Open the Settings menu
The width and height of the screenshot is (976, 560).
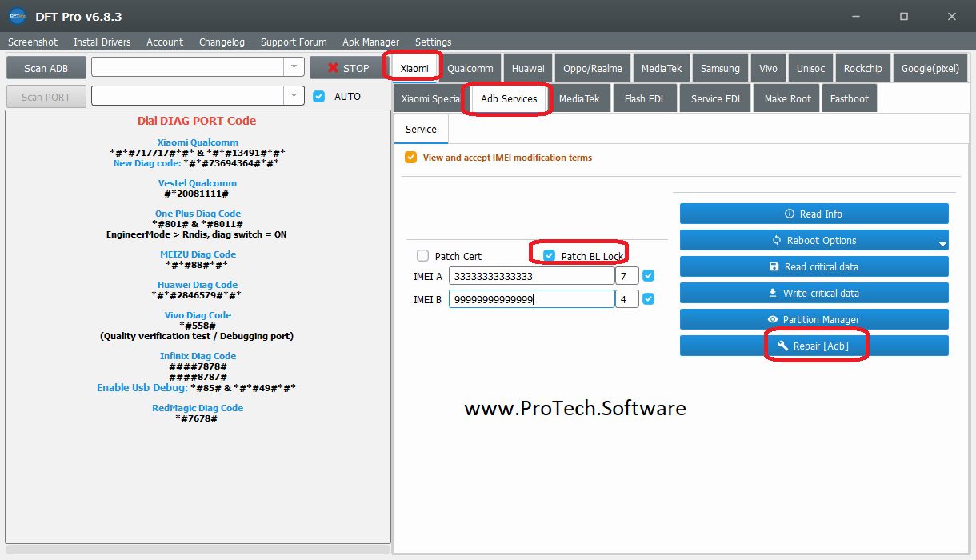(x=434, y=42)
